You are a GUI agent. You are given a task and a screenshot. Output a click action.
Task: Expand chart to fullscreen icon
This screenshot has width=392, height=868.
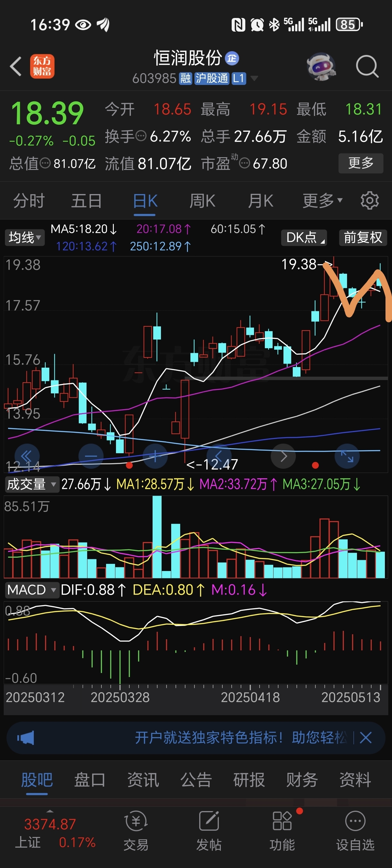point(347,456)
